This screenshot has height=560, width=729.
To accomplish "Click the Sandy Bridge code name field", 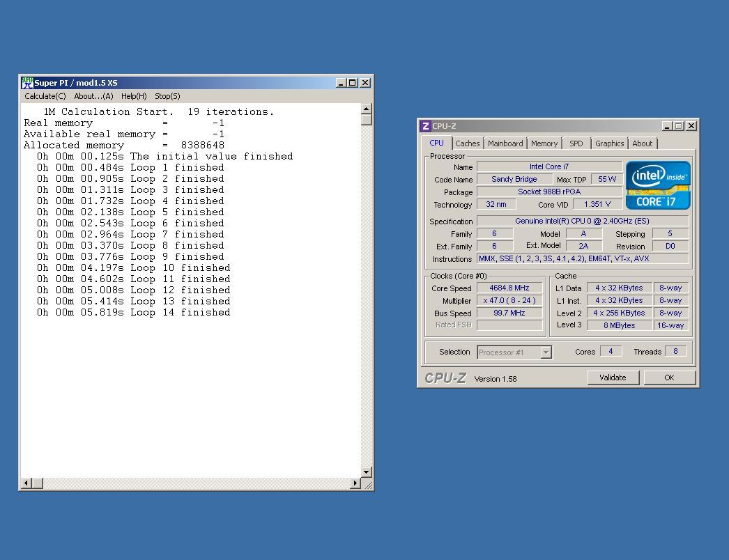I will (x=514, y=179).
